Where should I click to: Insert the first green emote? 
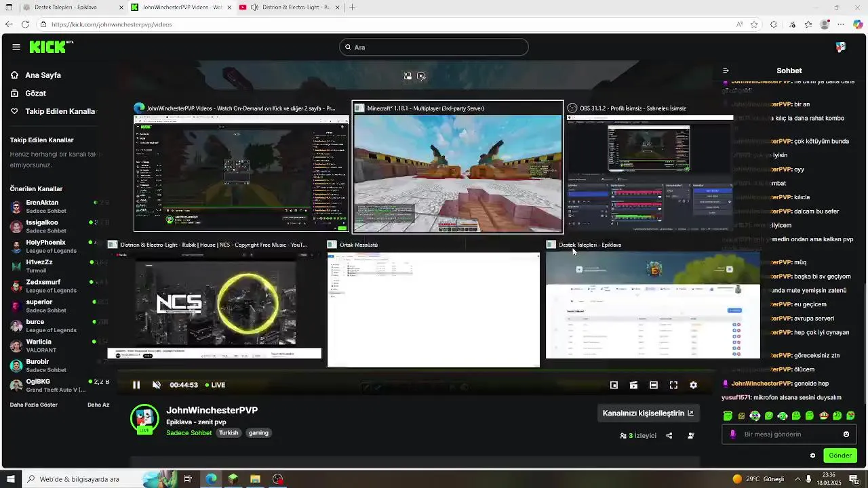[x=728, y=415]
